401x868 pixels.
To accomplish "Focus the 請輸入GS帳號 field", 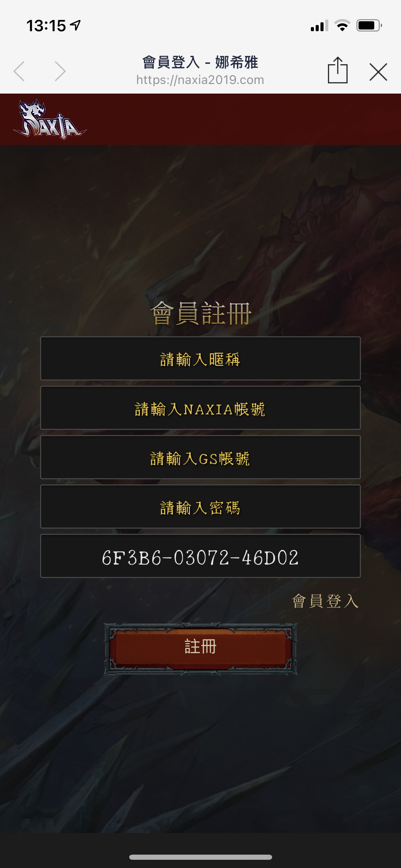I will click(x=200, y=457).
